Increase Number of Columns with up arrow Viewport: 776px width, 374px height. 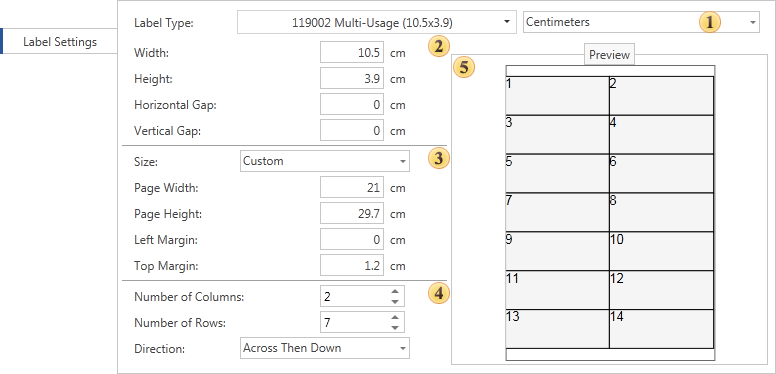(395, 291)
